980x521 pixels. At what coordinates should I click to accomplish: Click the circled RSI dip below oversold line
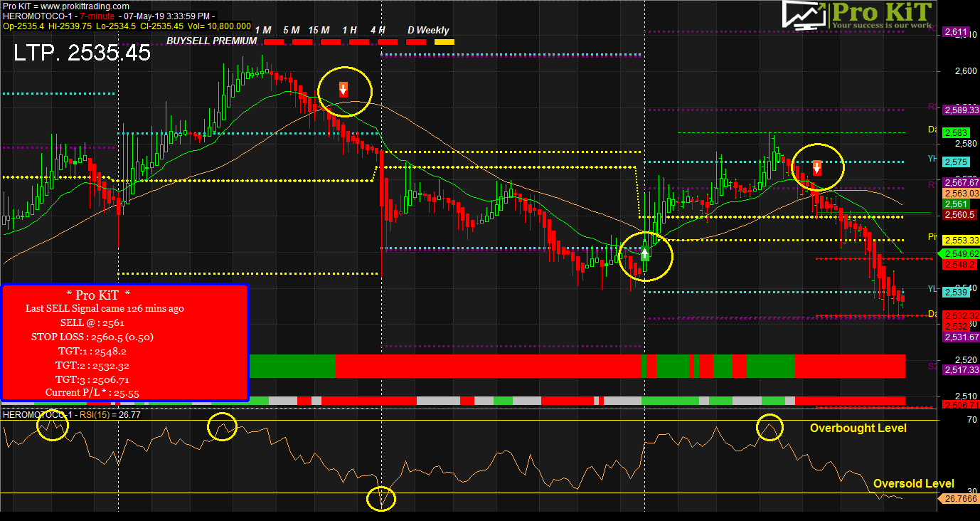(381, 499)
